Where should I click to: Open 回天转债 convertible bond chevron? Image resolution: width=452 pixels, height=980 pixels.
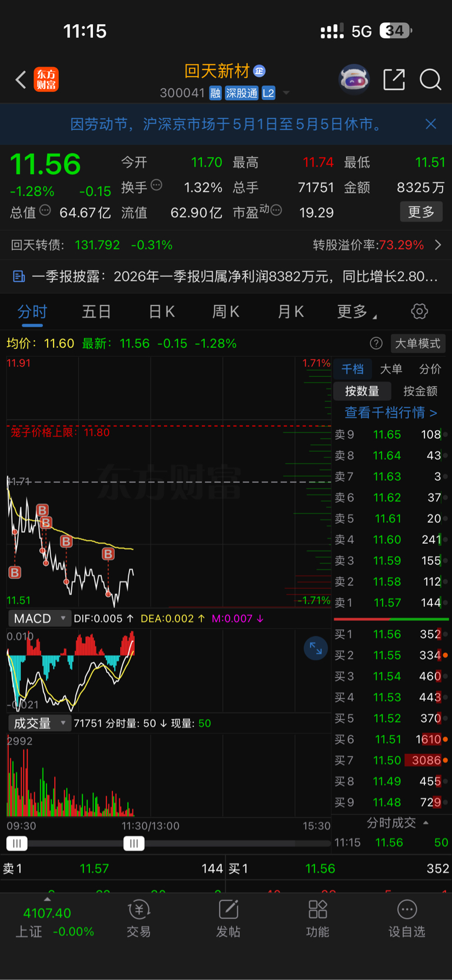[x=438, y=245]
